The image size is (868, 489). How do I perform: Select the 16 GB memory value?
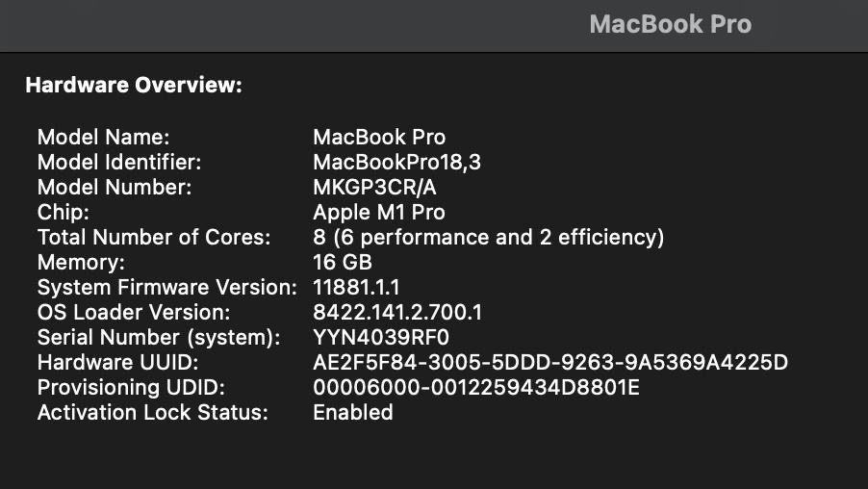point(343,262)
